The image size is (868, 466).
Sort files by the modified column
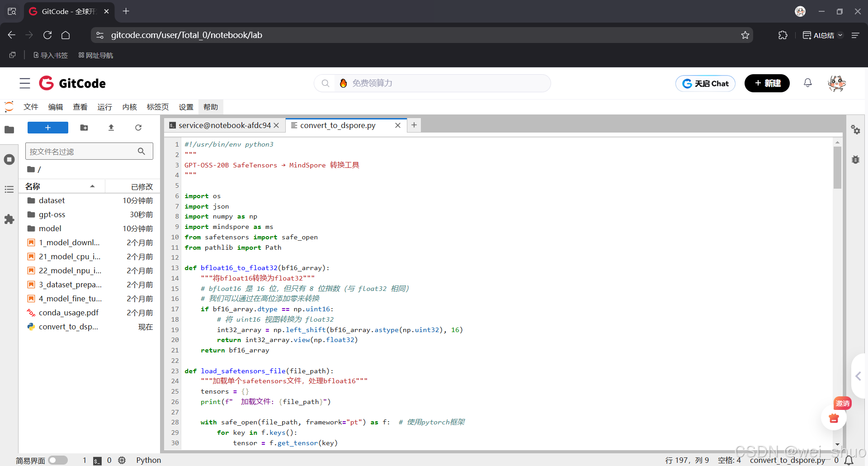coord(132,186)
